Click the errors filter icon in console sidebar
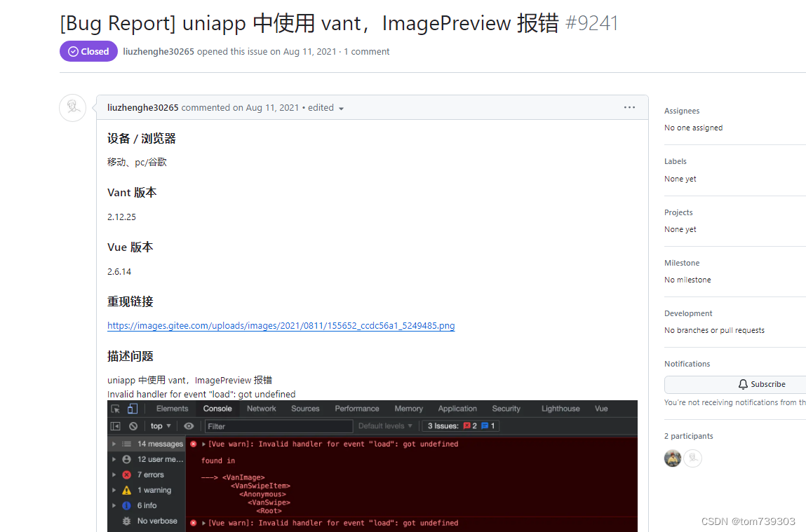 [x=127, y=474]
